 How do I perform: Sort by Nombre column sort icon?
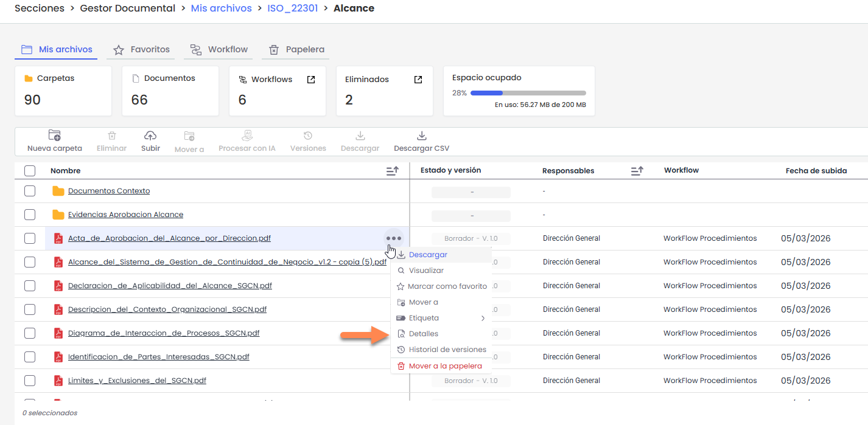tap(393, 171)
